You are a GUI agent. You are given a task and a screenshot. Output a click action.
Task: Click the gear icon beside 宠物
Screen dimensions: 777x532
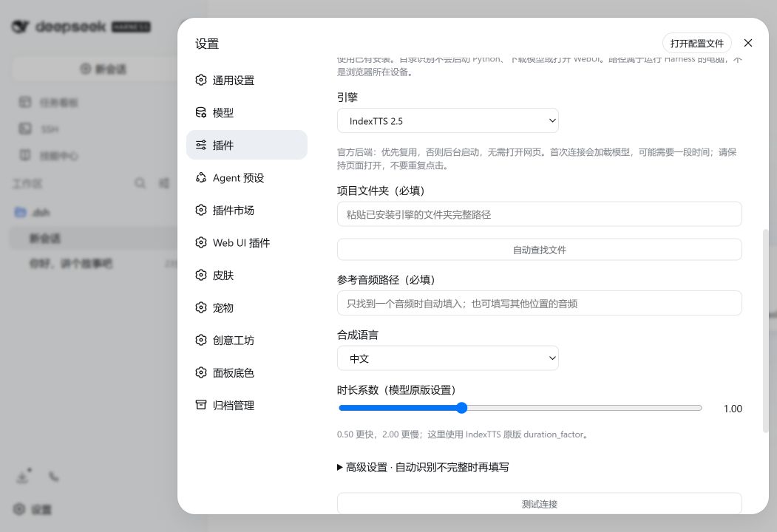[x=200, y=307]
